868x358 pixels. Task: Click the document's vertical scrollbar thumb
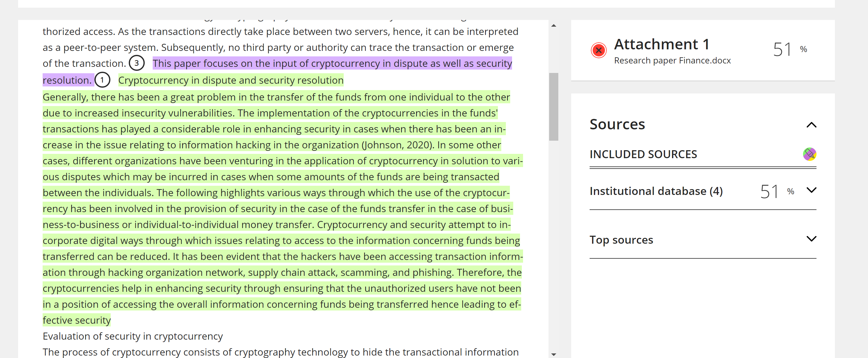click(x=554, y=107)
